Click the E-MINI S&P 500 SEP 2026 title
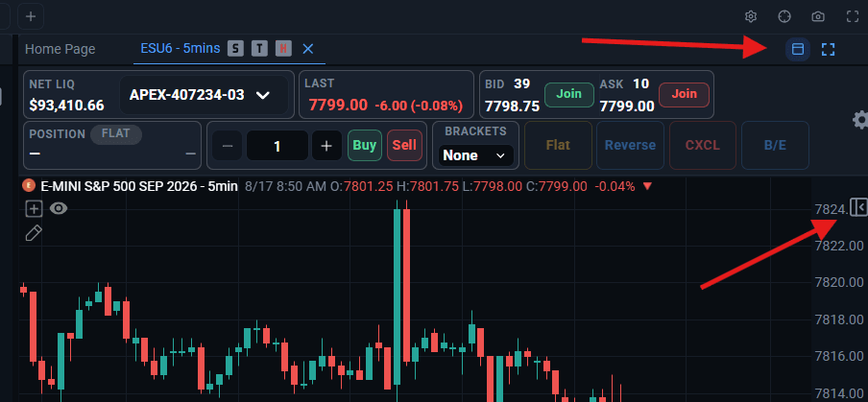The image size is (868, 402). tap(139, 186)
